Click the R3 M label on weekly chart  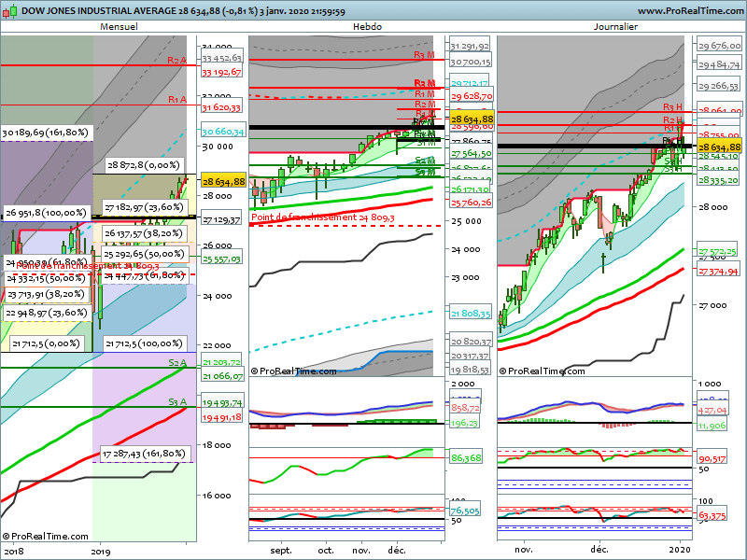tap(424, 56)
